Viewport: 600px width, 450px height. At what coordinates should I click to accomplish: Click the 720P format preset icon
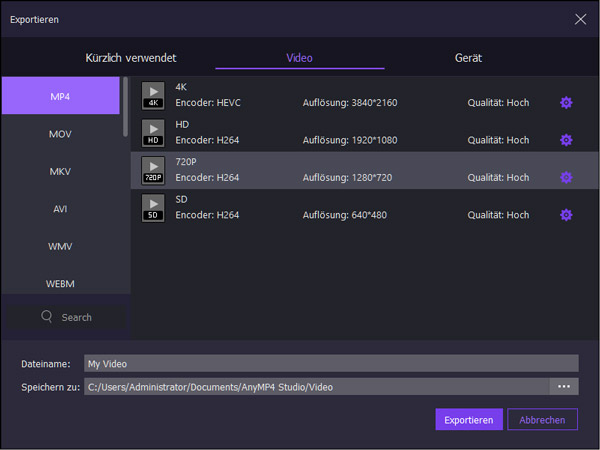point(153,170)
